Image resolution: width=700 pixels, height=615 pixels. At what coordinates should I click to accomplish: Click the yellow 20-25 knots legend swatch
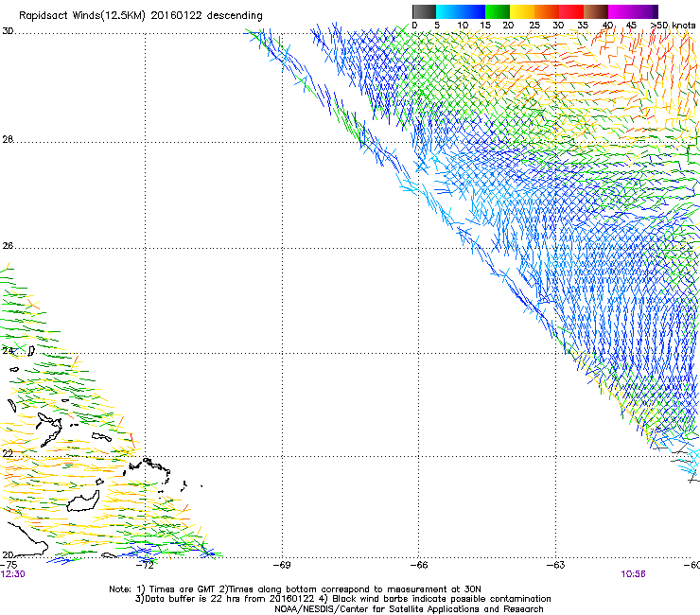click(x=522, y=11)
